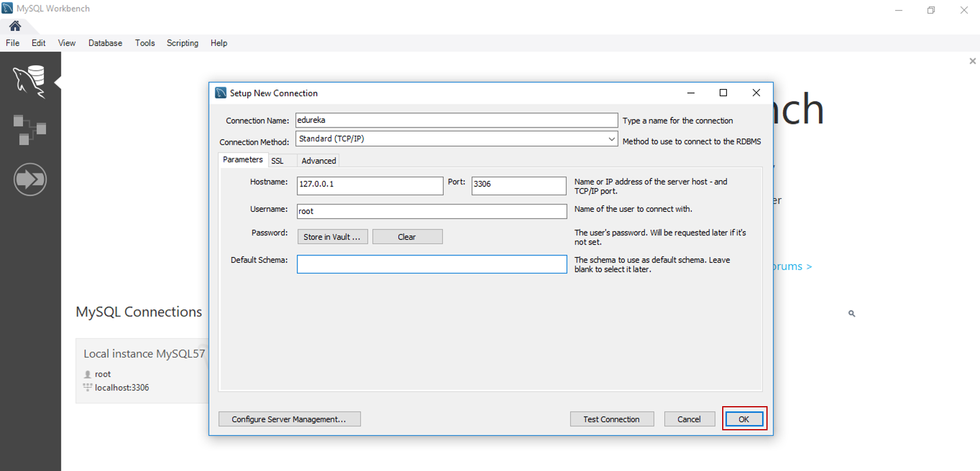Switch to the Parameters tab
Image resolution: width=980 pixels, height=471 pixels.
click(x=242, y=160)
